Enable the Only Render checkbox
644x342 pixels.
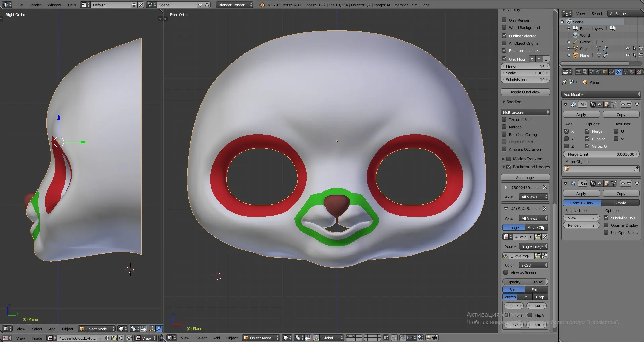pos(504,20)
